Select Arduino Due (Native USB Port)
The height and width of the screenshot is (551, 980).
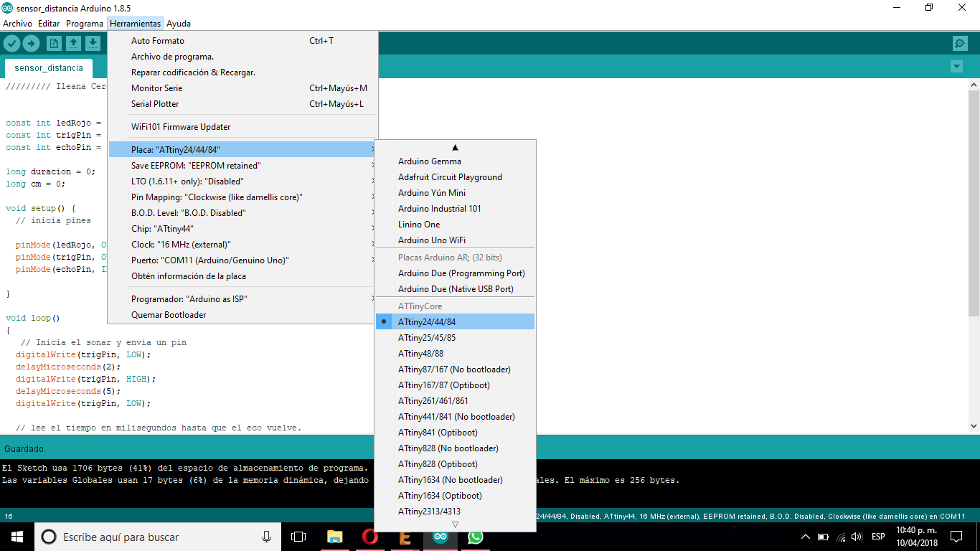click(455, 289)
